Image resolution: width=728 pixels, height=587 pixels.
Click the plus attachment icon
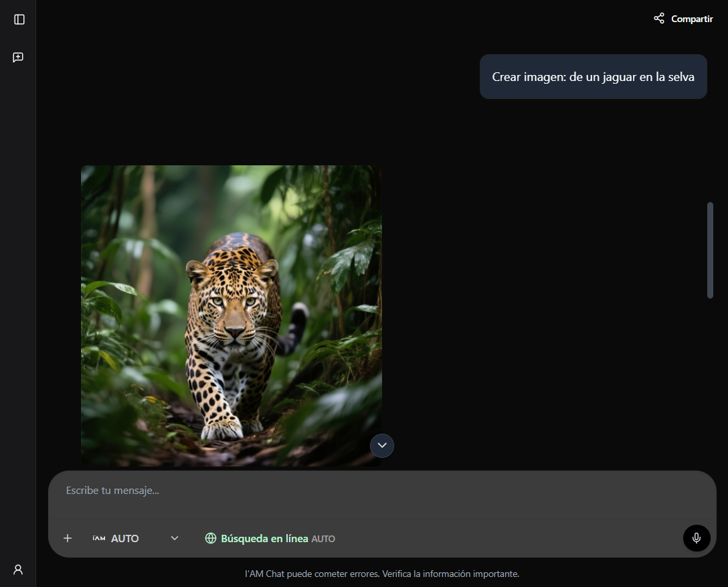click(x=68, y=538)
